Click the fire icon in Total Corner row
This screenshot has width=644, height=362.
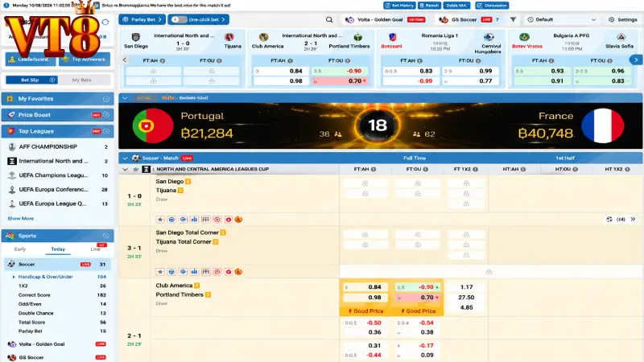click(x=238, y=272)
